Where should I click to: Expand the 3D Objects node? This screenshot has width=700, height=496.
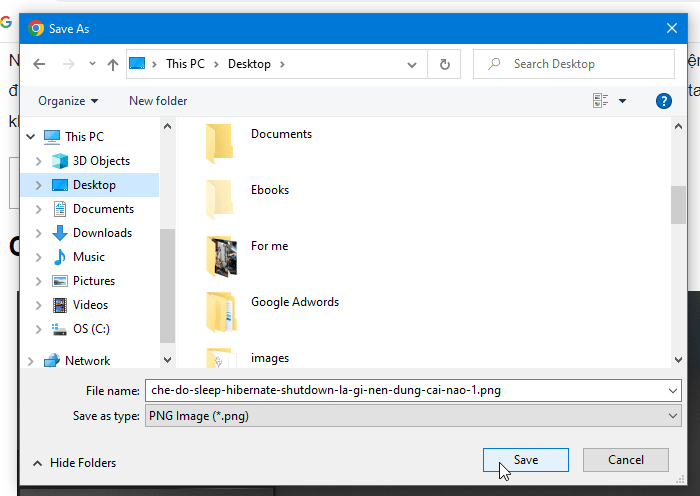pos(39,161)
